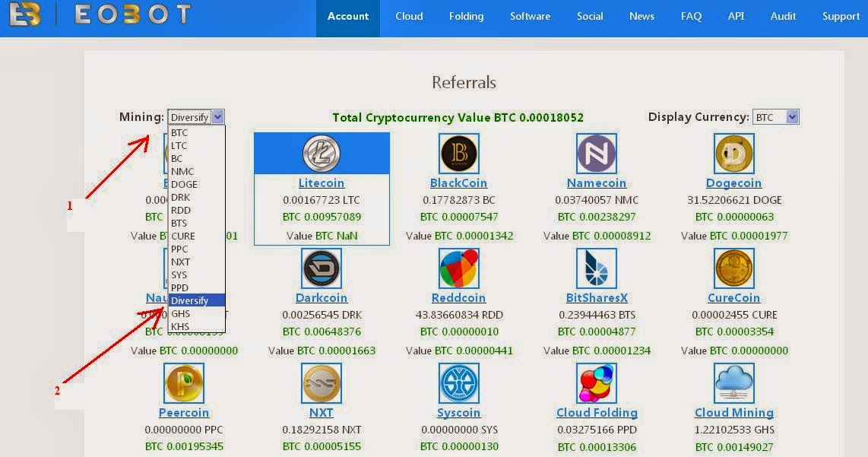Viewport: 868px width, 457px height.
Task: Select BTS in Mining list
Action: [x=197, y=224]
